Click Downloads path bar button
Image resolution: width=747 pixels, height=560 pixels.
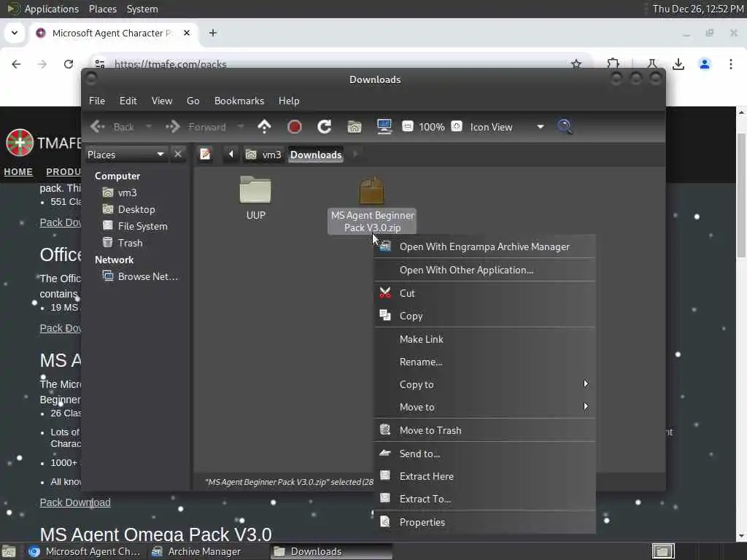[x=316, y=155]
